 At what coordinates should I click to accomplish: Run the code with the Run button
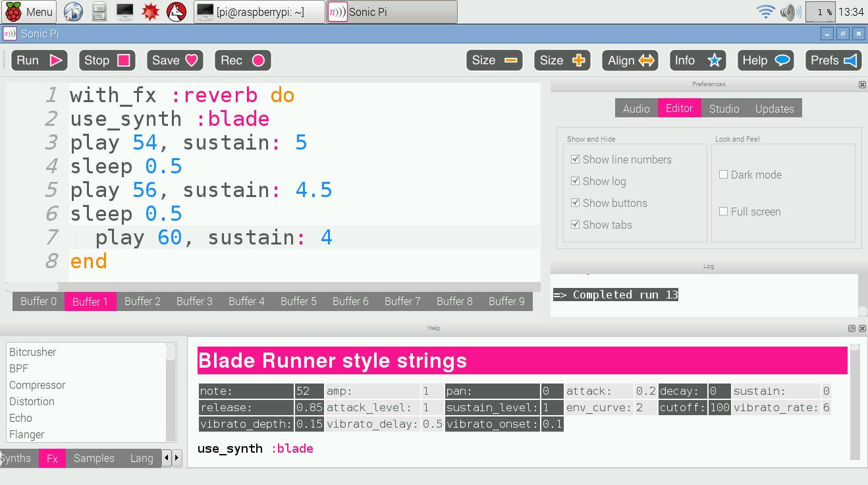pyautogui.click(x=40, y=61)
